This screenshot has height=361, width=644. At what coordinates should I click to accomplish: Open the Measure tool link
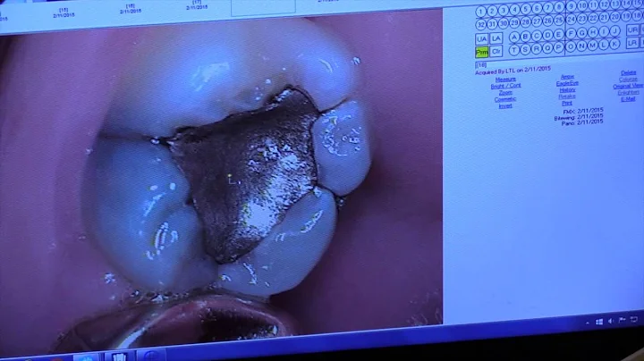click(x=505, y=80)
